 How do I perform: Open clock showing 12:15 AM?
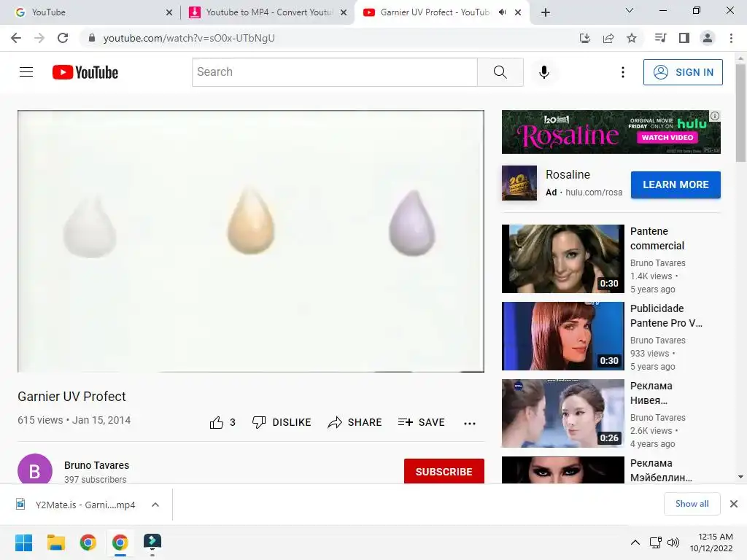[711, 542]
